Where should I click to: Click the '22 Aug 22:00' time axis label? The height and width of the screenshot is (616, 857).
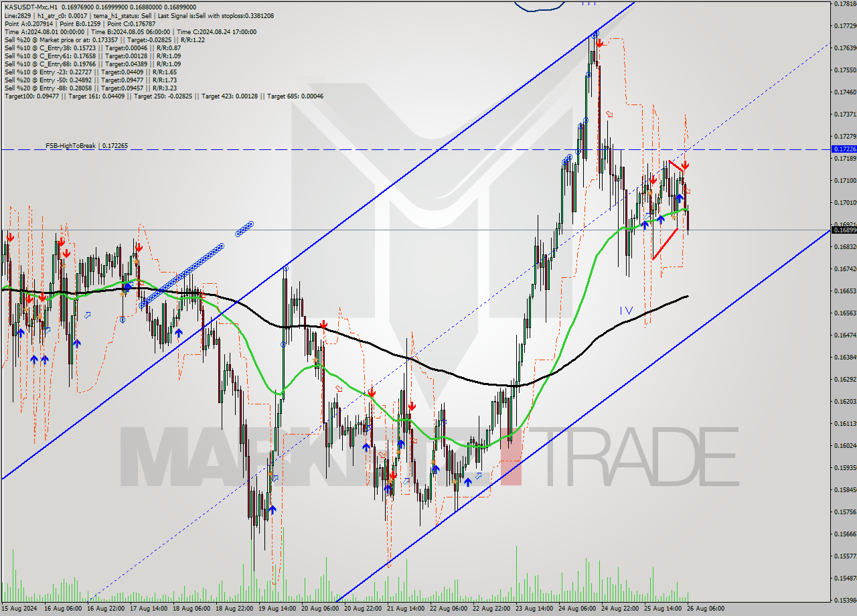490,609
